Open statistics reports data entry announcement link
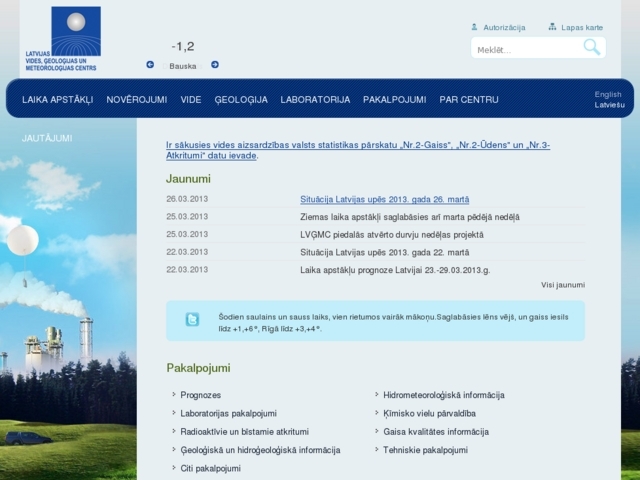Screen dimensions: 640x480 click(x=358, y=150)
